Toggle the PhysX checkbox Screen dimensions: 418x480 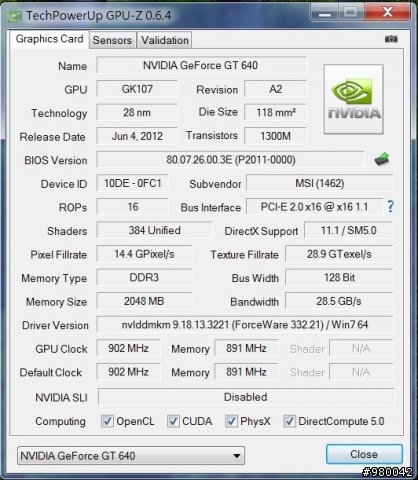coord(231,421)
